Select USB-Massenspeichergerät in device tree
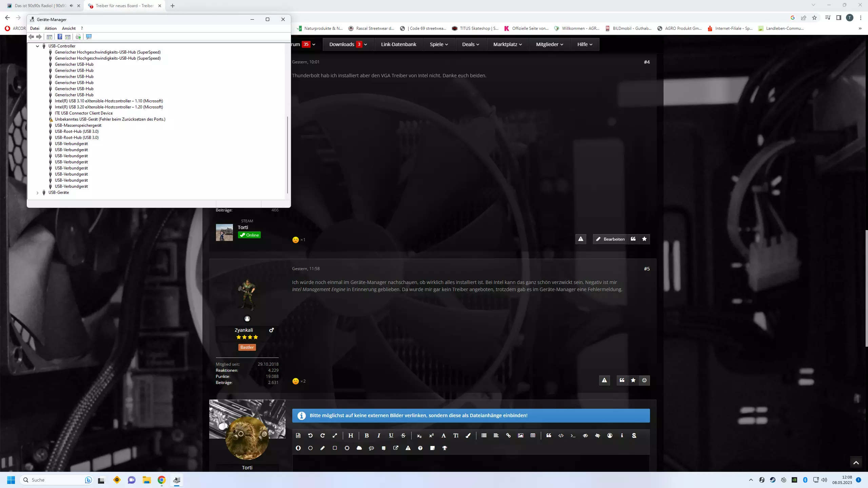 [78, 125]
